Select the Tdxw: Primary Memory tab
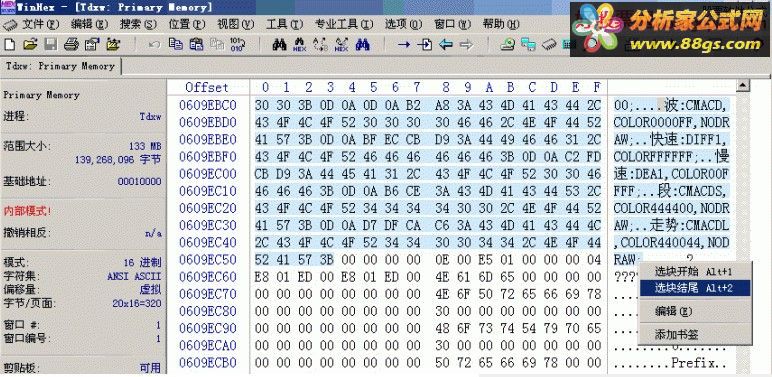 [60, 66]
